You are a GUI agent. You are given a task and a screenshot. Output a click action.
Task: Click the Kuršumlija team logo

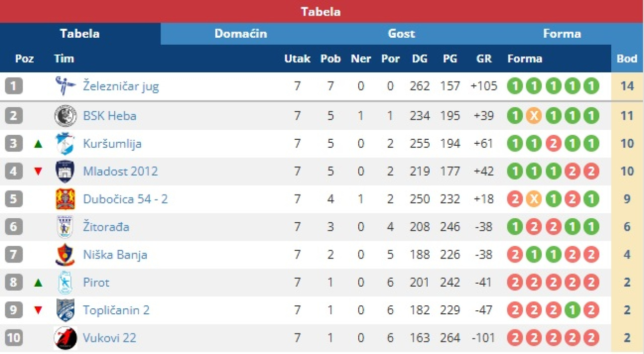[x=65, y=144]
